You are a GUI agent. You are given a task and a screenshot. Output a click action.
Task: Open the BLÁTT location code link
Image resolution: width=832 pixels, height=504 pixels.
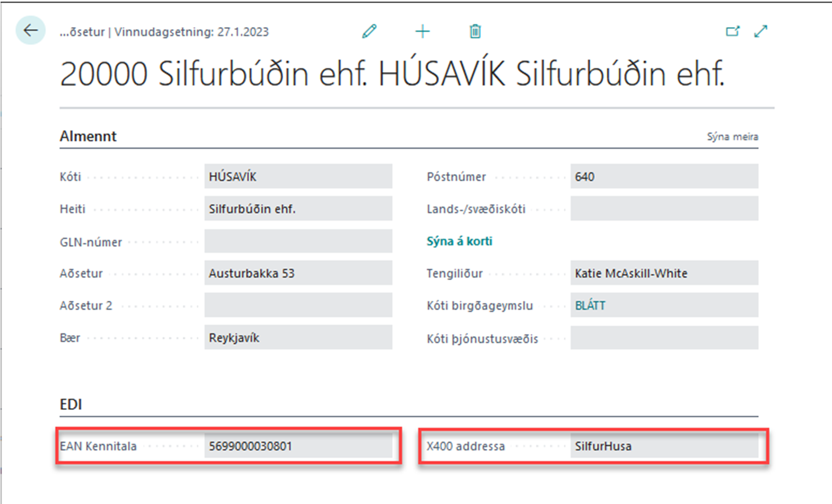[590, 305]
